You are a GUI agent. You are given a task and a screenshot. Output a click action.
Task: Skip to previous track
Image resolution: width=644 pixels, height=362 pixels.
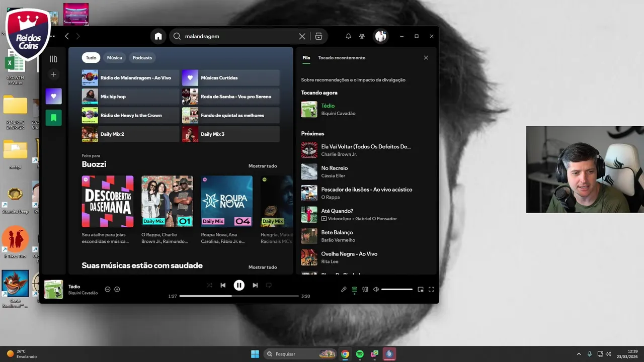point(223,285)
